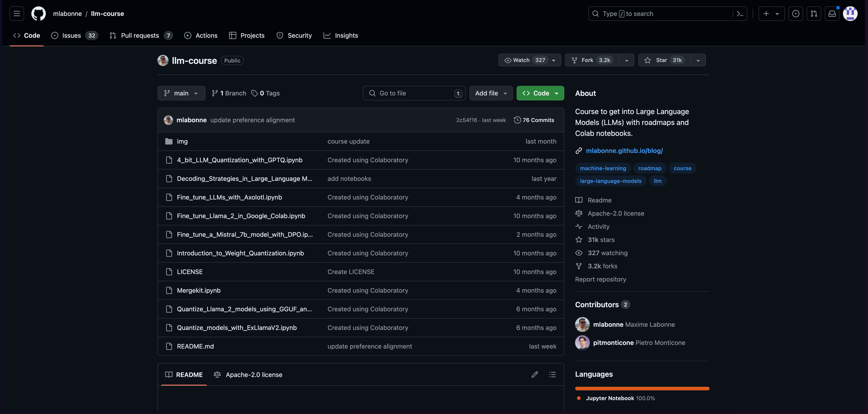Open mlabonne contributor avatar
The height and width of the screenshot is (414, 868).
(582, 324)
